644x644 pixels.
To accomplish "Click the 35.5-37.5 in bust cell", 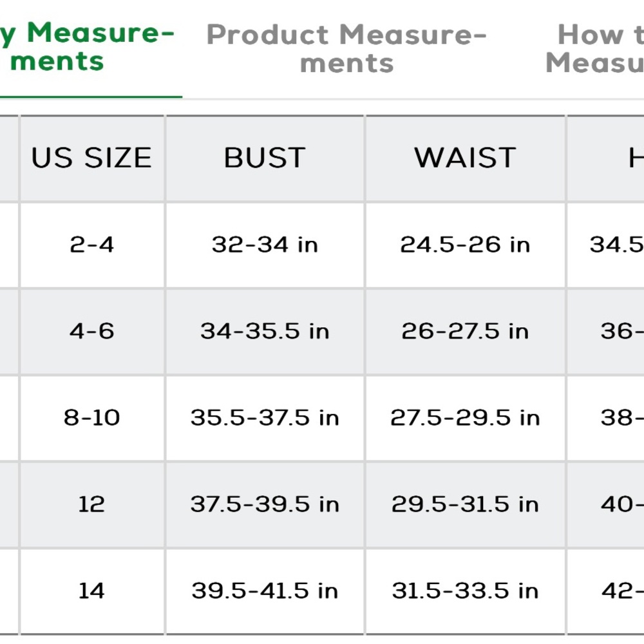I will (265, 417).
